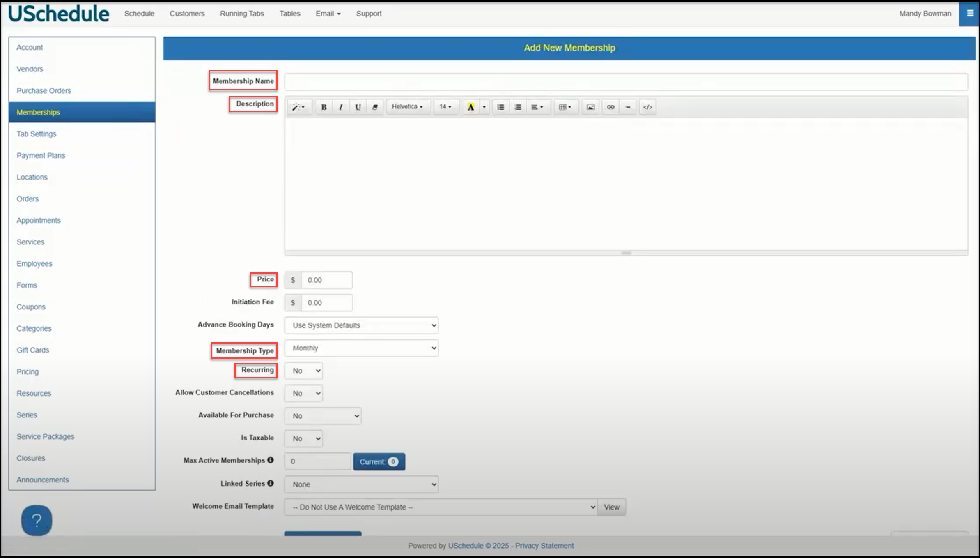Open the Recurring Yes/No selector

tap(304, 371)
